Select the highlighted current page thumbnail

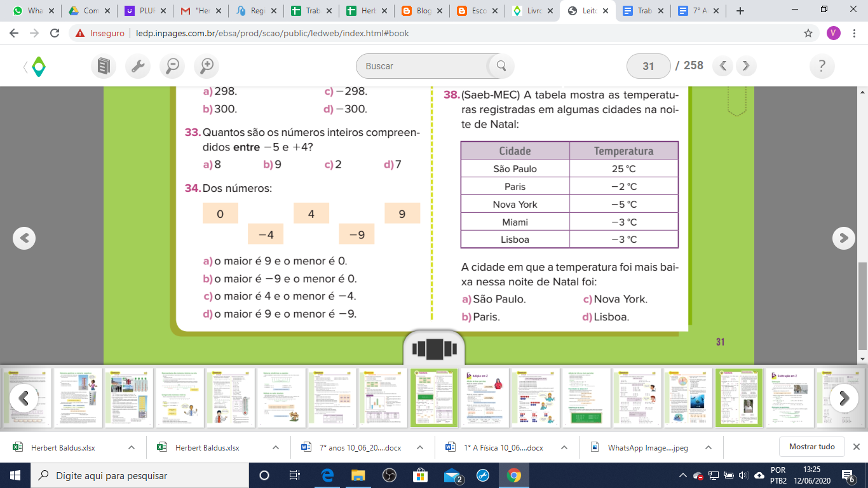click(x=433, y=398)
